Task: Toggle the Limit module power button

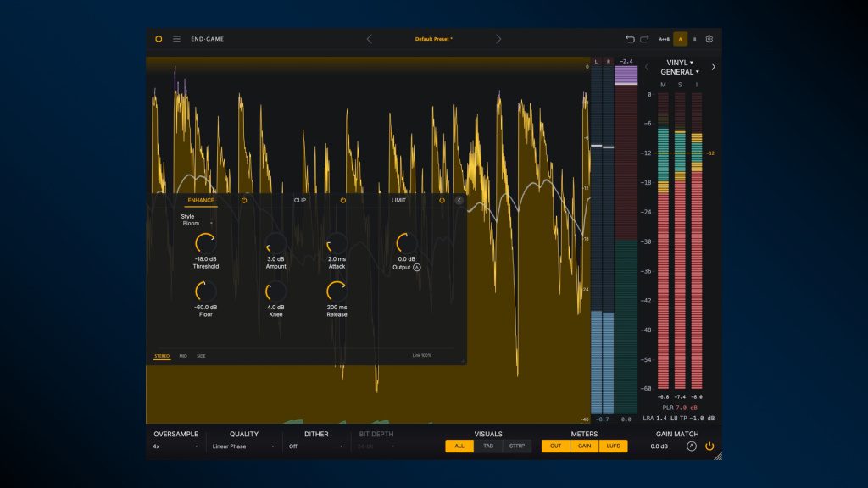Action: coord(442,200)
